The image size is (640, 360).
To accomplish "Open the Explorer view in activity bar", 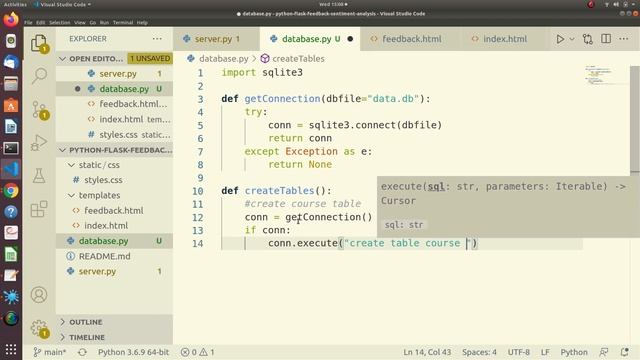I will pos(39,43).
